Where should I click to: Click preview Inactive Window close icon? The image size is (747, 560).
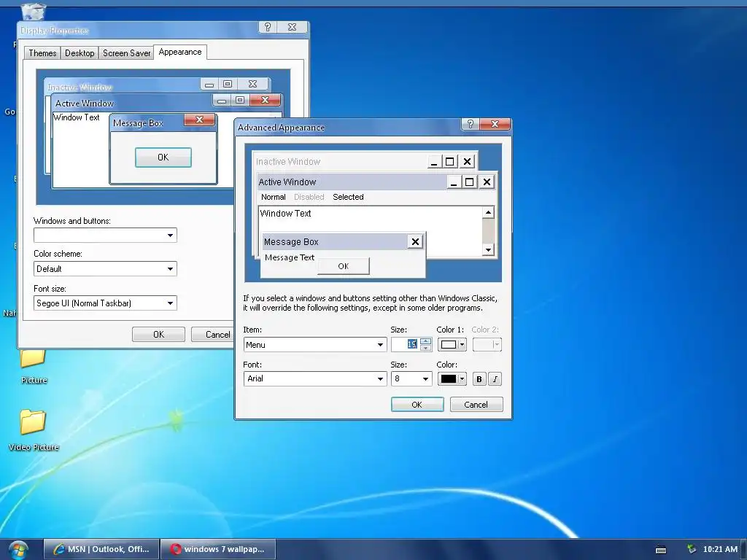pos(468,162)
